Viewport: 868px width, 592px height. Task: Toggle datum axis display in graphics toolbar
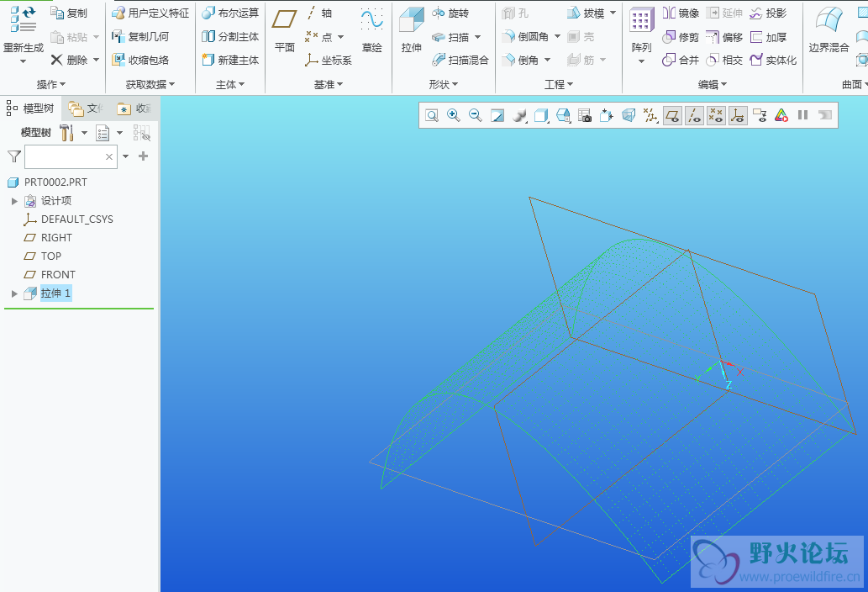click(x=694, y=115)
